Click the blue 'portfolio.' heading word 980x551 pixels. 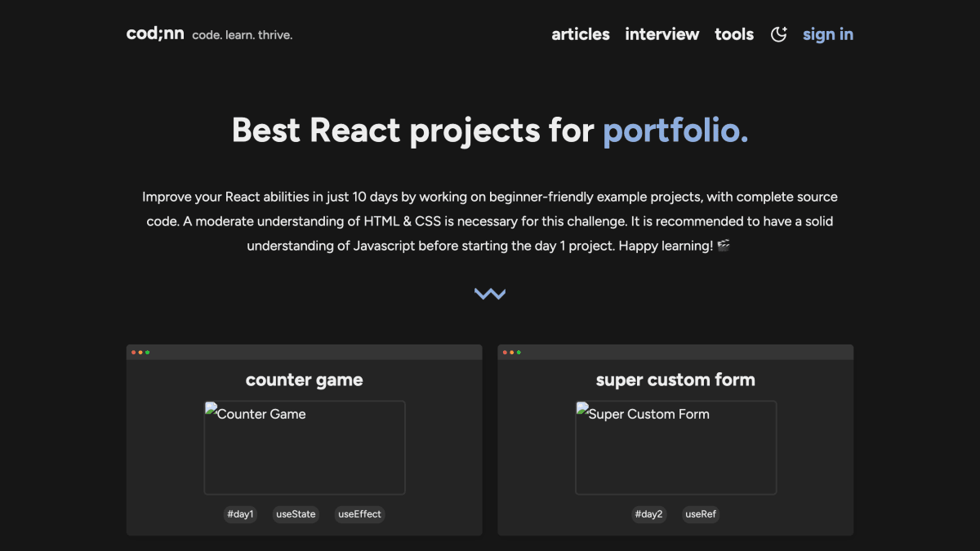(675, 131)
